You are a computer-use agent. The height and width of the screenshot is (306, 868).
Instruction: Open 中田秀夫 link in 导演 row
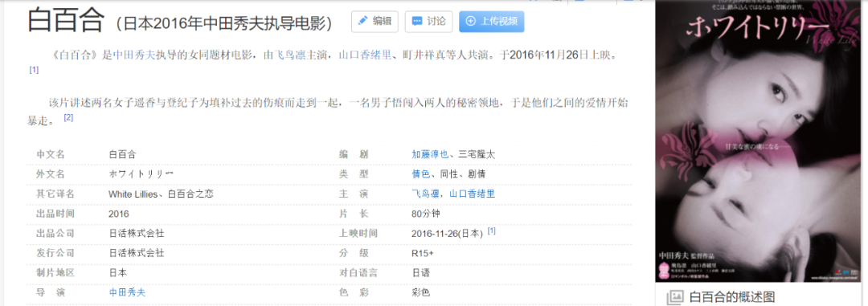tap(128, 292)
